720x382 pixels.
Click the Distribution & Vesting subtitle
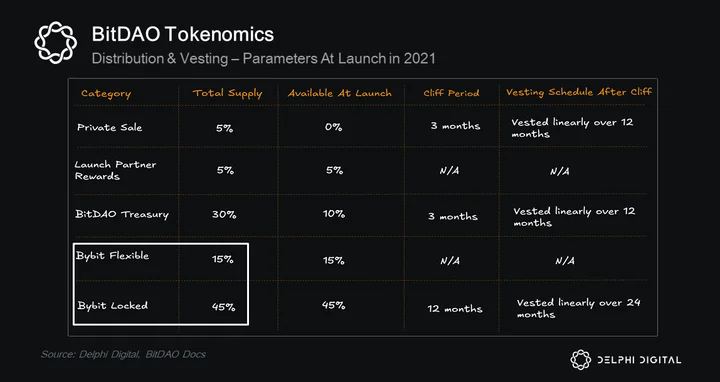(264, 59)
